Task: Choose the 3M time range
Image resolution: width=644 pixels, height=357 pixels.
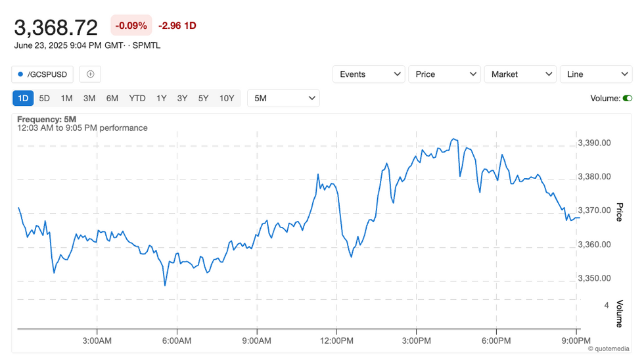Action: click(89, 99)
